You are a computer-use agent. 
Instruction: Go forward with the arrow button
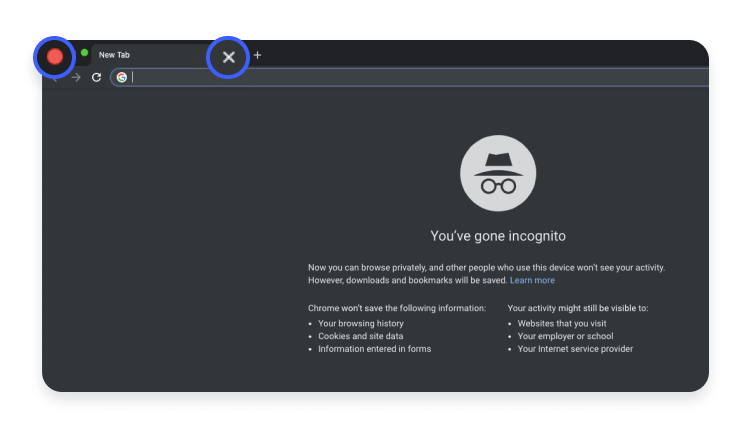pos(76,77)
